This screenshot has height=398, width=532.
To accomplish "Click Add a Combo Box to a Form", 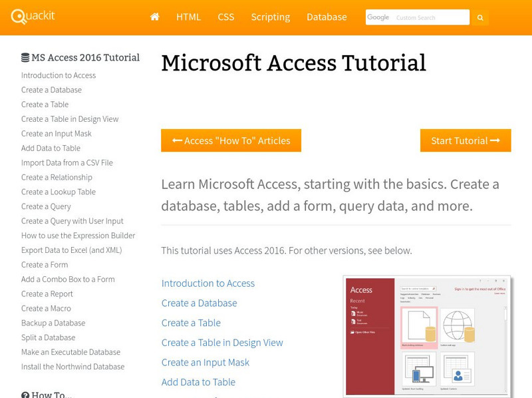I will (68, 280).
